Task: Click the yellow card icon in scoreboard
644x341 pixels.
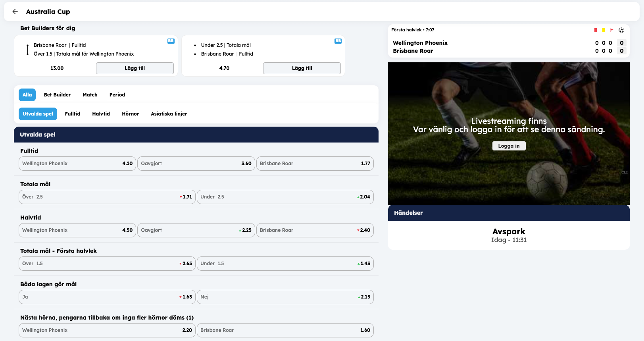Action: pos(603,30)
